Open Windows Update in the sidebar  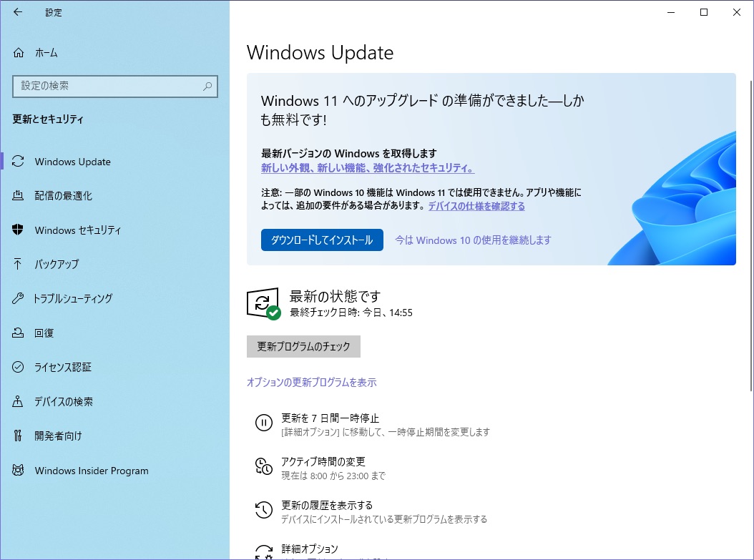click(x=115, y=162)
